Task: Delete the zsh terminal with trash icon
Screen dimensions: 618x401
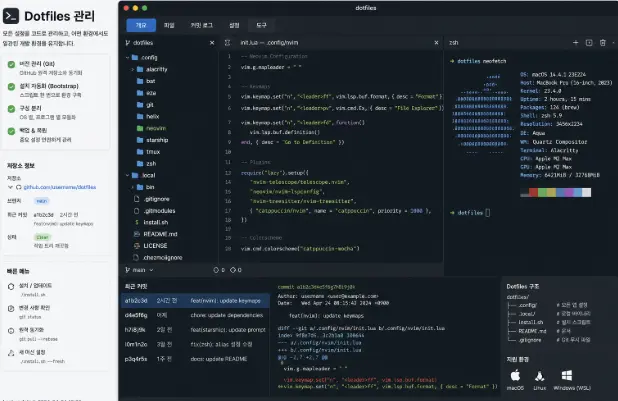Action: (603, 43)
